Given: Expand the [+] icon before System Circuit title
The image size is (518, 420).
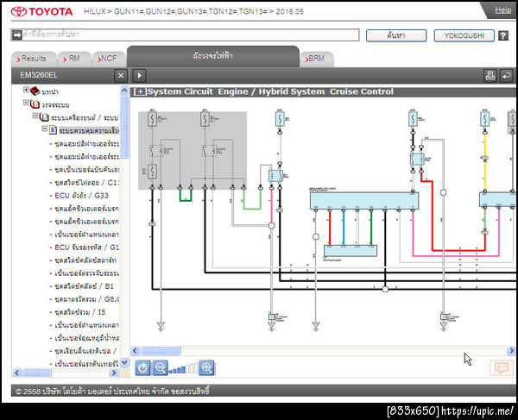Looking at the screenshot, I should coord(140,91).
